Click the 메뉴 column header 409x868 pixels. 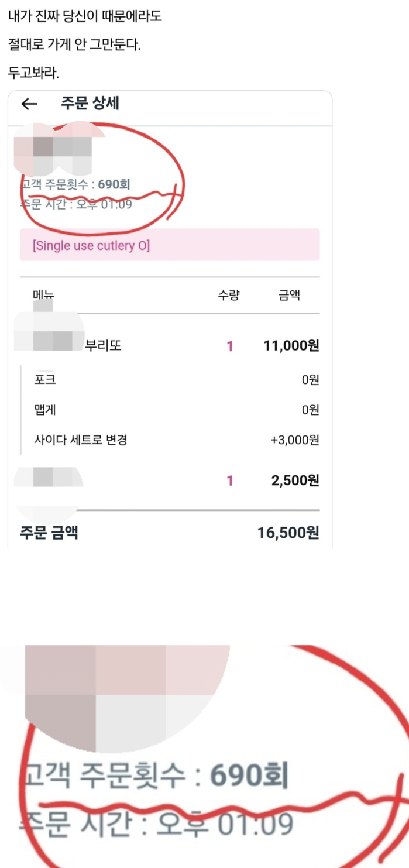click(44, 295)
